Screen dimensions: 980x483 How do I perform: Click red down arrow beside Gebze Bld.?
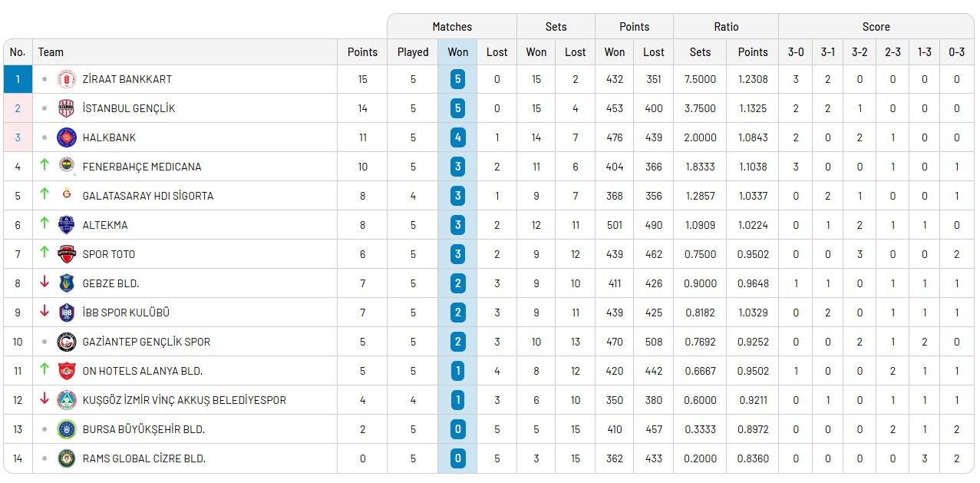45,283
